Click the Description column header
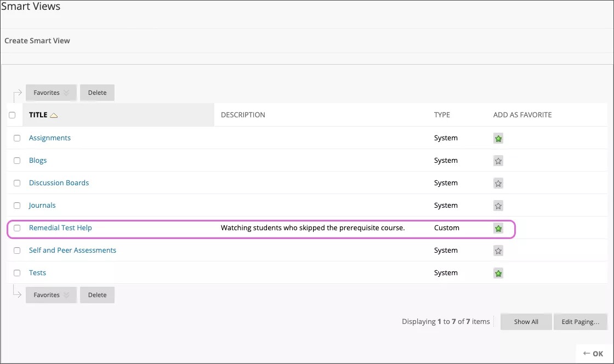This screenshot has width=614, height=364. coord(243,115)
